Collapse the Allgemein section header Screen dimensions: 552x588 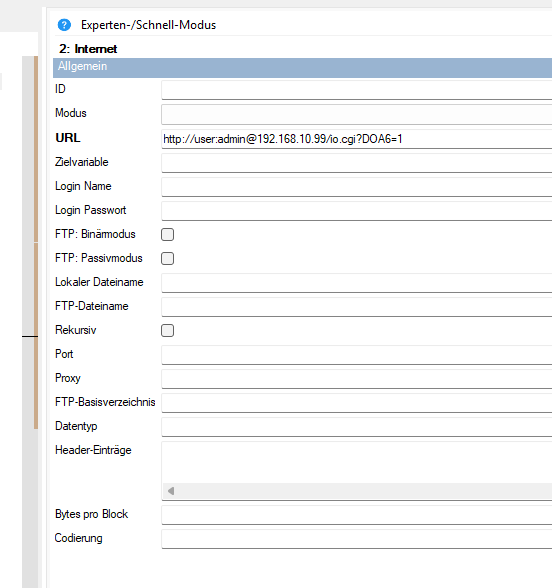(302, 68)
